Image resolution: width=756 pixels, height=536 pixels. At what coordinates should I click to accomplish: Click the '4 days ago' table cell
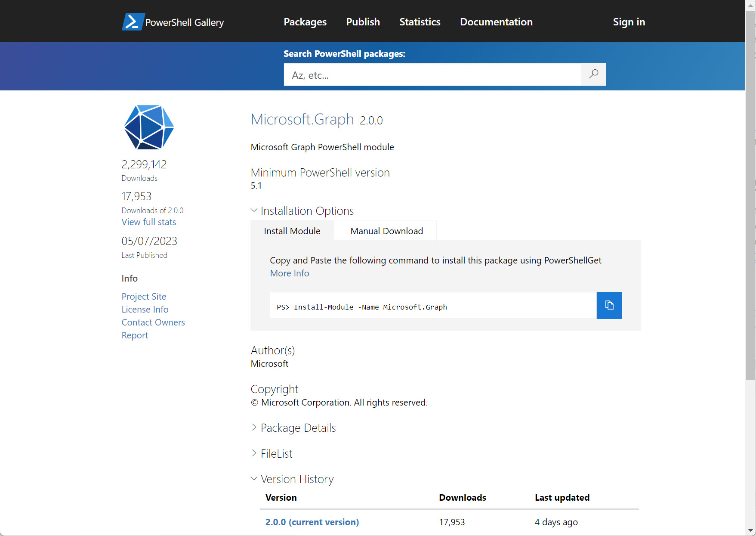556,522
